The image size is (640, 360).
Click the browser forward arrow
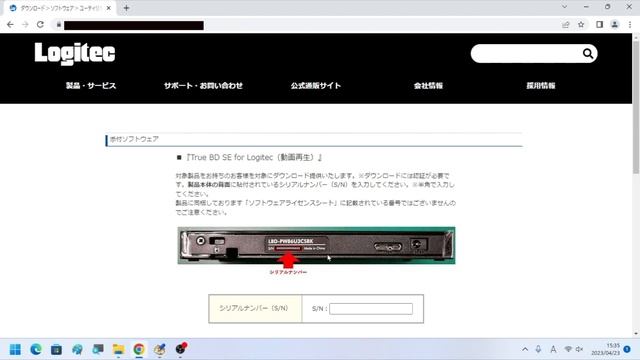(25, 24)
